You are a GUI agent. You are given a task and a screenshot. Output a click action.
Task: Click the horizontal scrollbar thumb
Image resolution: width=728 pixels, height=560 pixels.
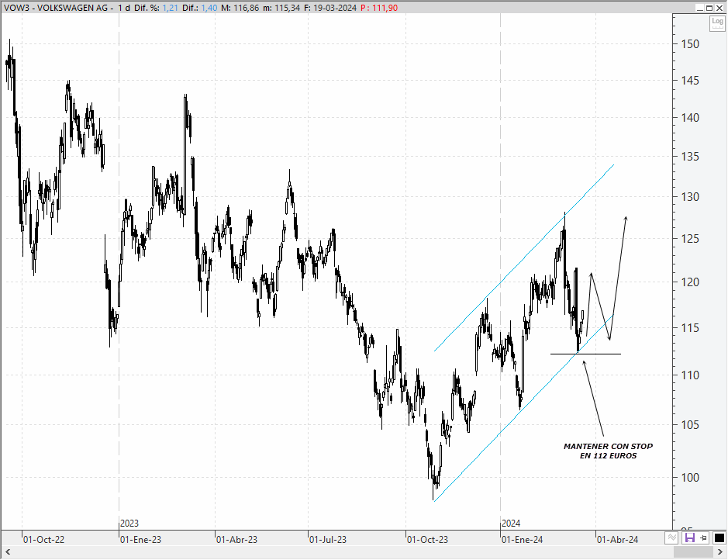point(692,552)
